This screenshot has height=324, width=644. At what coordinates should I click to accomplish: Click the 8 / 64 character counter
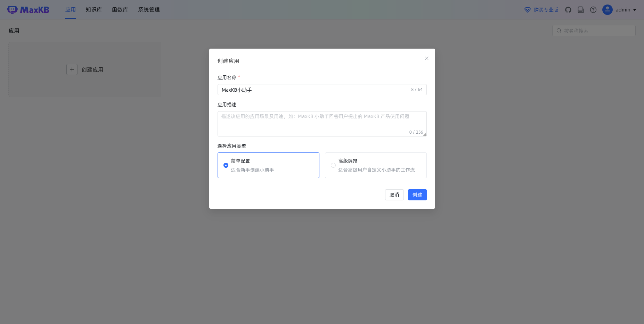coord(417,90)
